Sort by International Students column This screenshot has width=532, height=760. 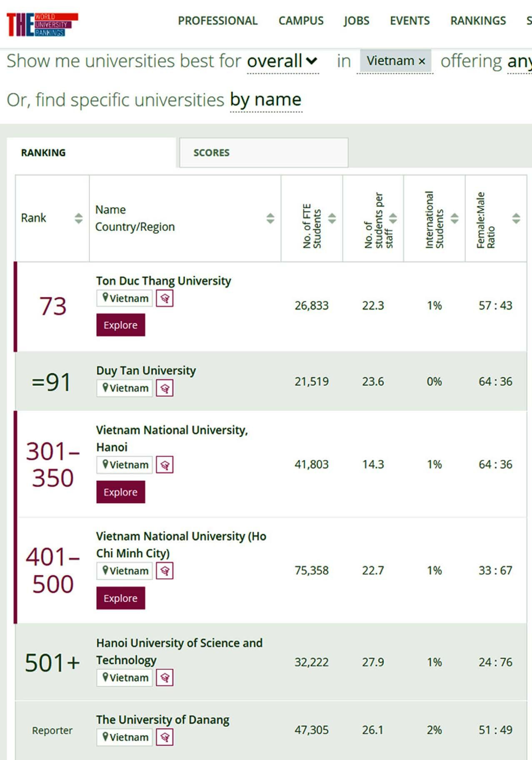pos(455,218)
